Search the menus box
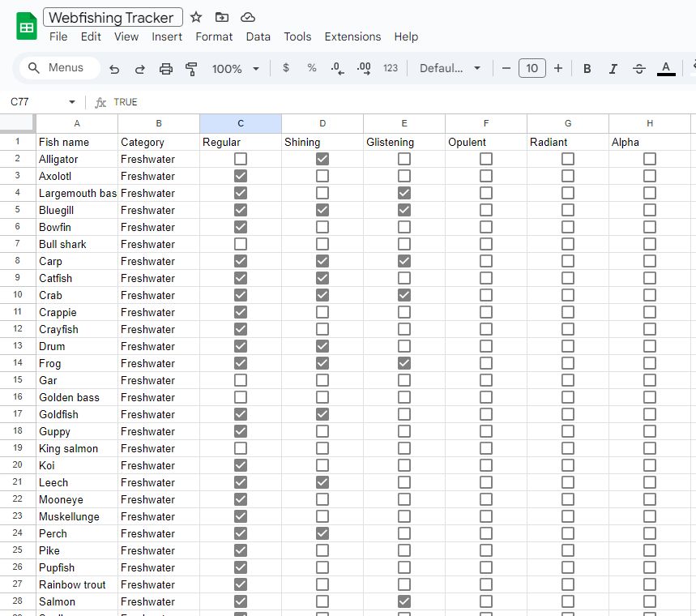696x616 pixels. point(60,67)
